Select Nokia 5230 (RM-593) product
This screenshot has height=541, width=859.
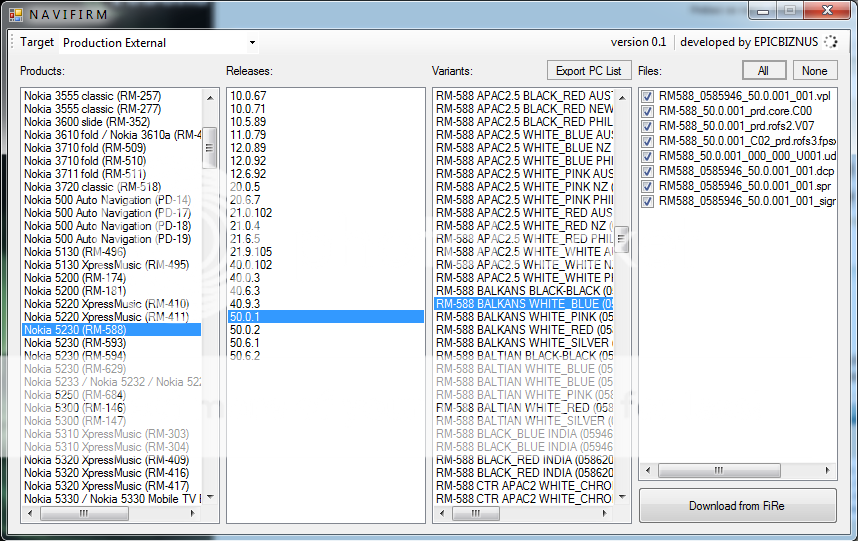pyautogui.click(x=111, y=343)
